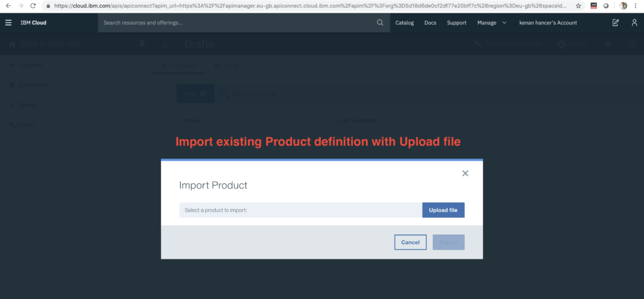Click the LAST MODIFIED column header
This screenshot has width=644, height=299.
(357, 121)
